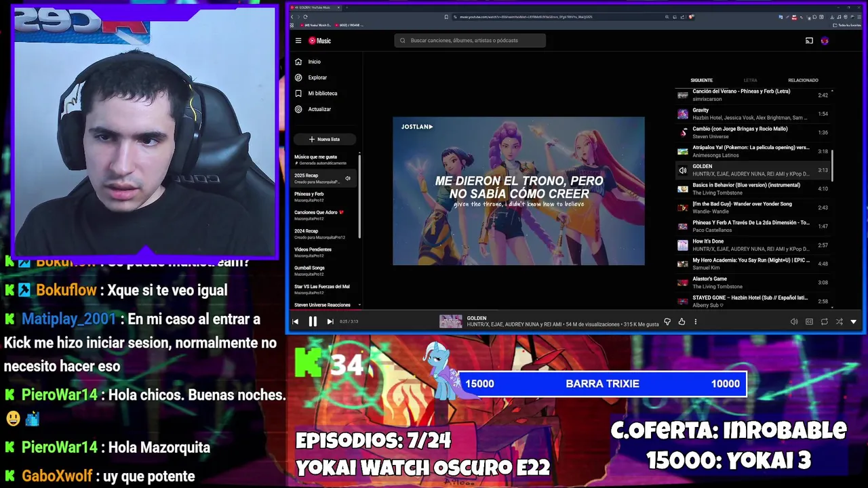868x488 pixels.
Task: Open Star VS Las Fuerzas del Mal playlist
Action: coord(324,289)
